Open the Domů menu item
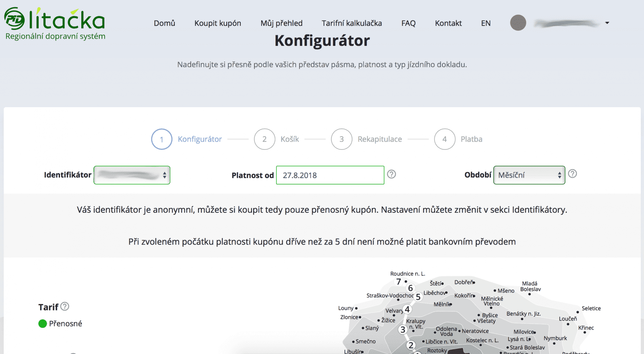 coord(164,23)
